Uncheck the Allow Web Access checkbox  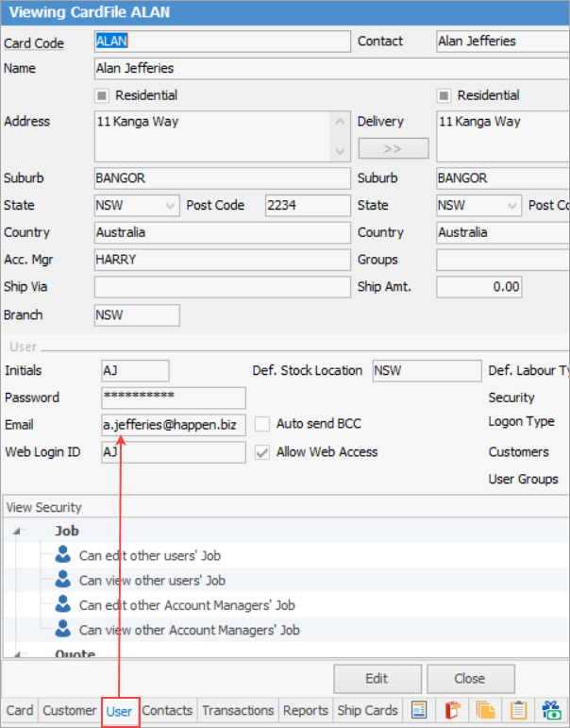coord(262,452)
